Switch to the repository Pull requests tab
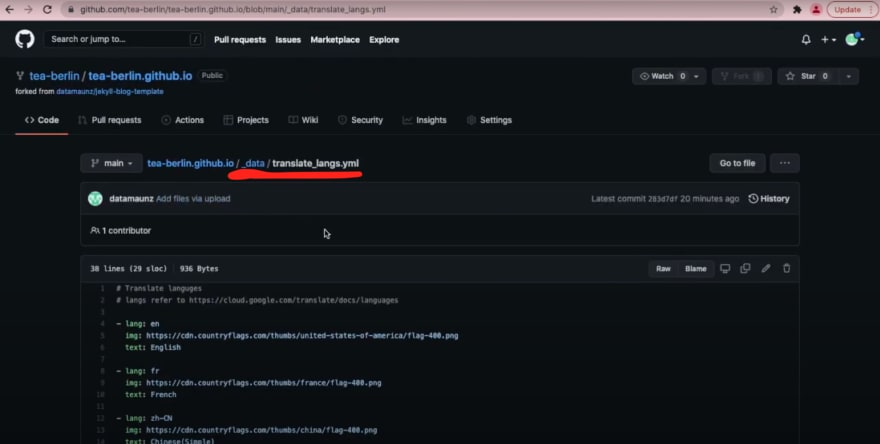 pyautogui.click(x=110, y=120)
